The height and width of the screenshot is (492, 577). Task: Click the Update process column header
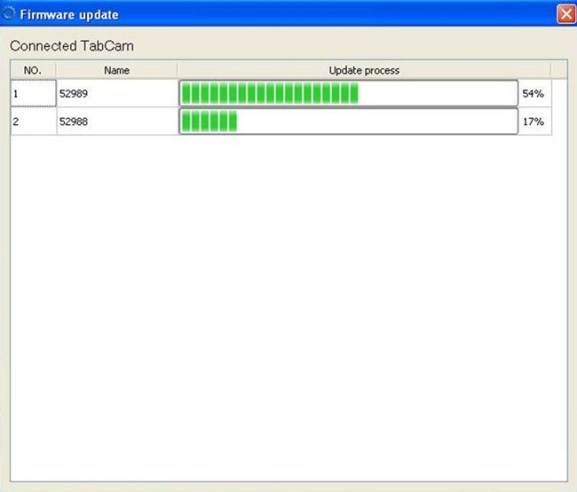[364, 70]
